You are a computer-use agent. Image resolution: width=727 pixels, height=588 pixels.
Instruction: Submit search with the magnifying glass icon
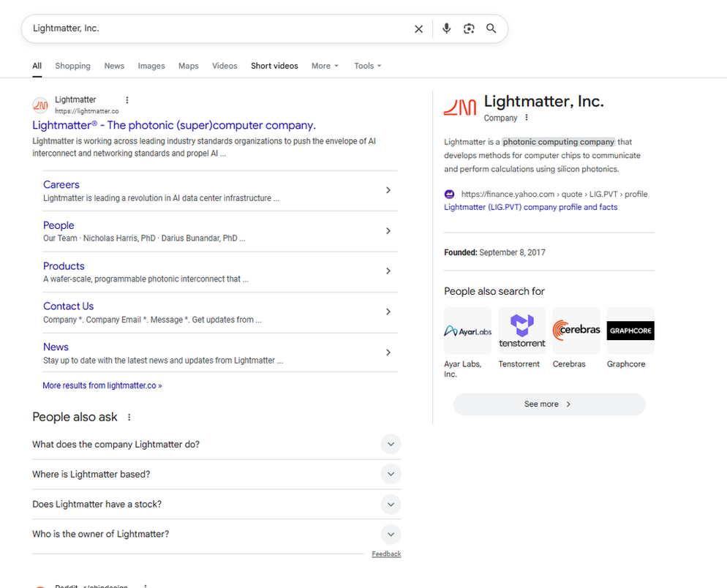pyautogui.click(x=491, y=29)
